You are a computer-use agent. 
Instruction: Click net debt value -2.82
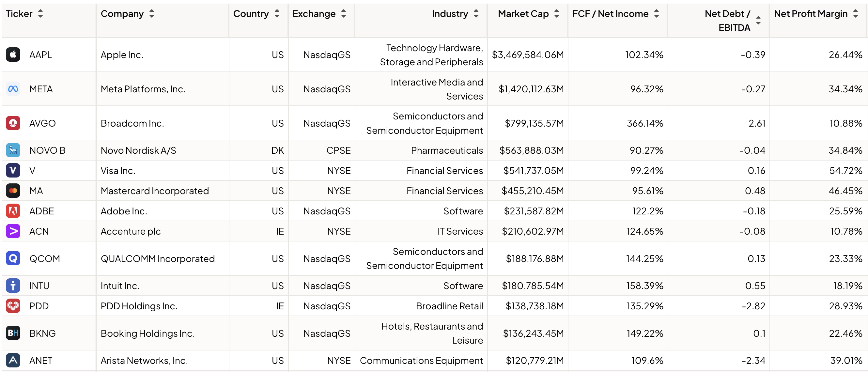point(753,306)
